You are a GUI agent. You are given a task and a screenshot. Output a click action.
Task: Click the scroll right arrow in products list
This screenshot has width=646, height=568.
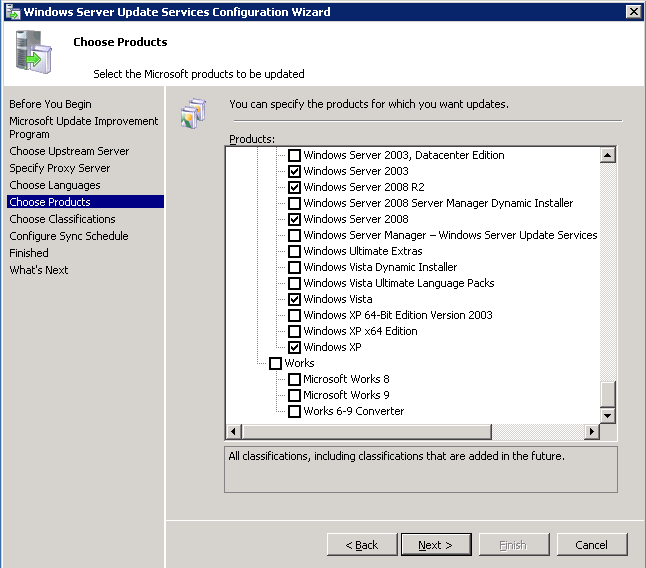[x=592, y=432]
